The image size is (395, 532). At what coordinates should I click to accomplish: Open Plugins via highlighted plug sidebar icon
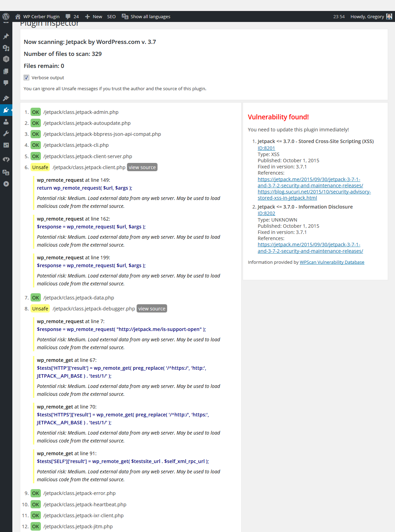click(x=6, y=110)
